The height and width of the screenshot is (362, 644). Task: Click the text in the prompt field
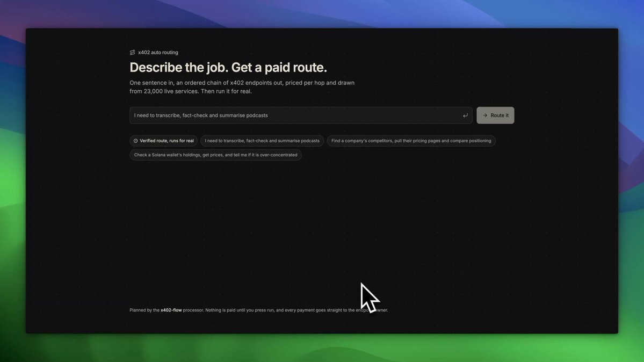[x=201, y=115]
